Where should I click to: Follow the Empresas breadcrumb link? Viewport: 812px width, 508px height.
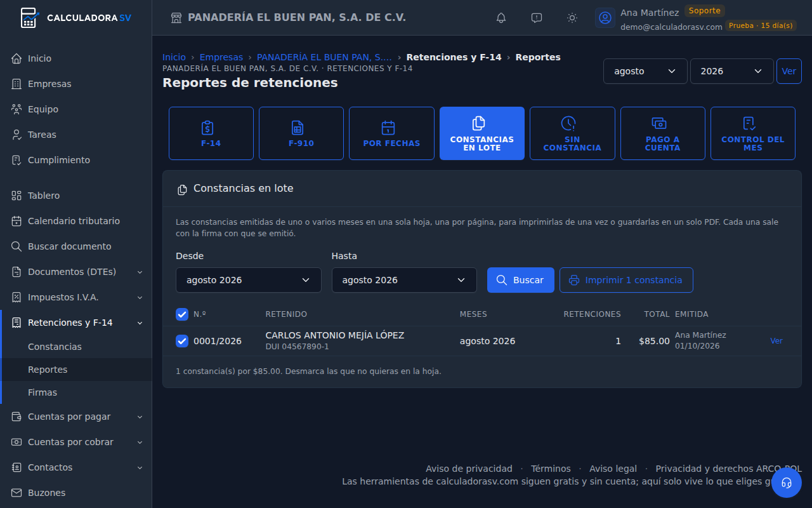click(x=221, y=57)
